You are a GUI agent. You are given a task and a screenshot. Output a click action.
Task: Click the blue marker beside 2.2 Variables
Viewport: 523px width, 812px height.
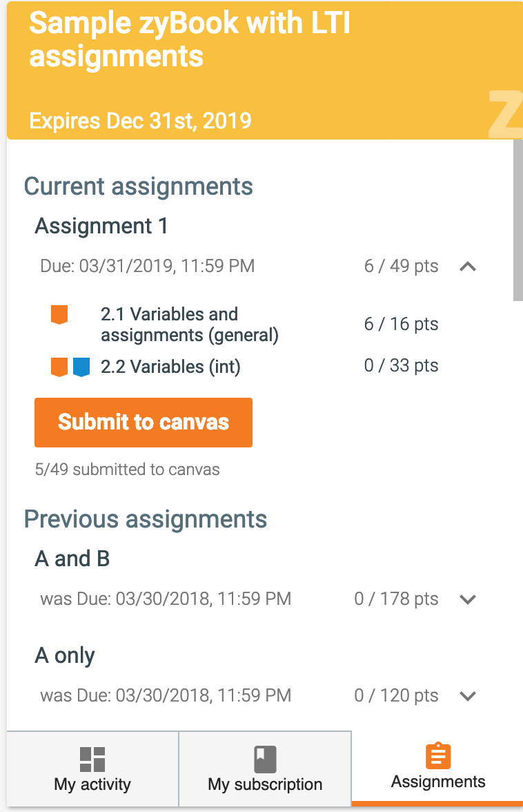tap(81, 367)
